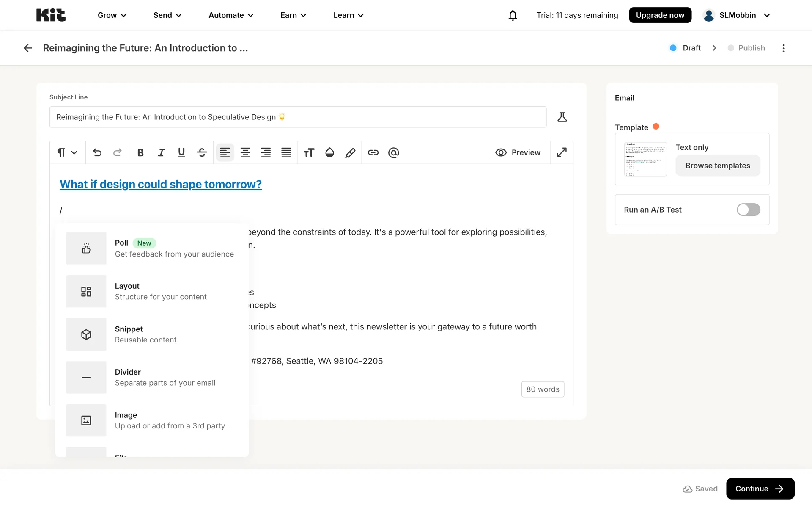This screenshot has width=812, height=508.
Task: Enable the Run an A/B Test switch
Action: click(x=748, y=210)
